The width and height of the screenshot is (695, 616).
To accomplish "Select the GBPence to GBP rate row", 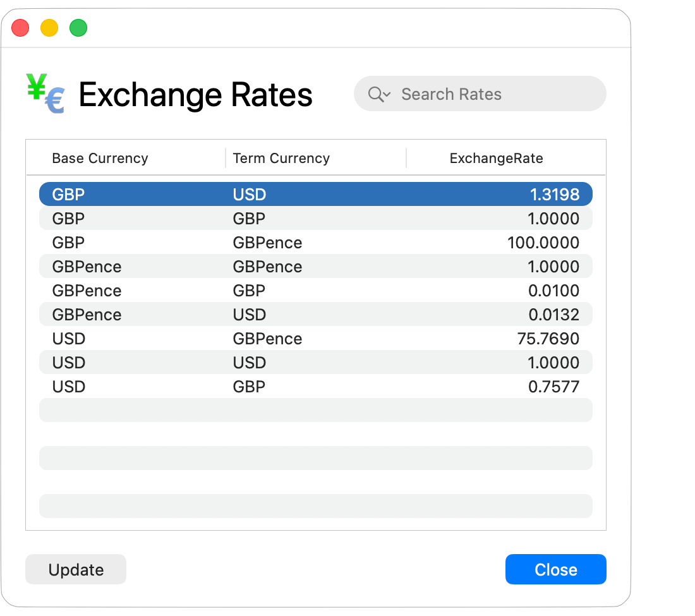I will click(316, 290).
